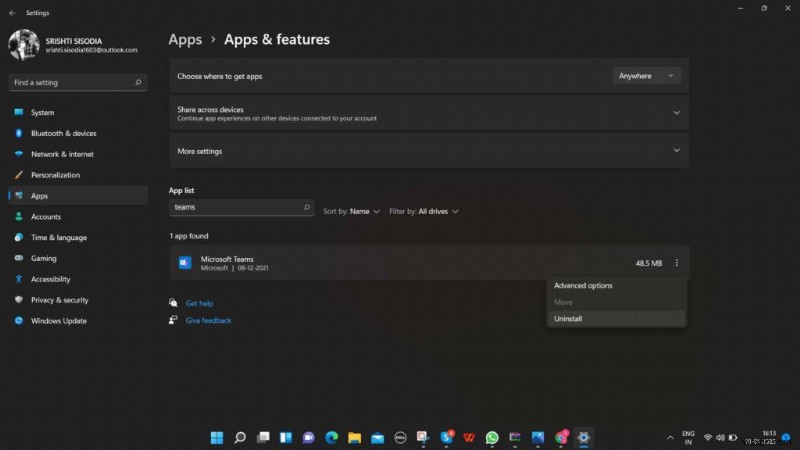The width and height of the screenshot is (800, 450).
Task: Click the Apps breadcrumb link
Action: coord(185,39)
